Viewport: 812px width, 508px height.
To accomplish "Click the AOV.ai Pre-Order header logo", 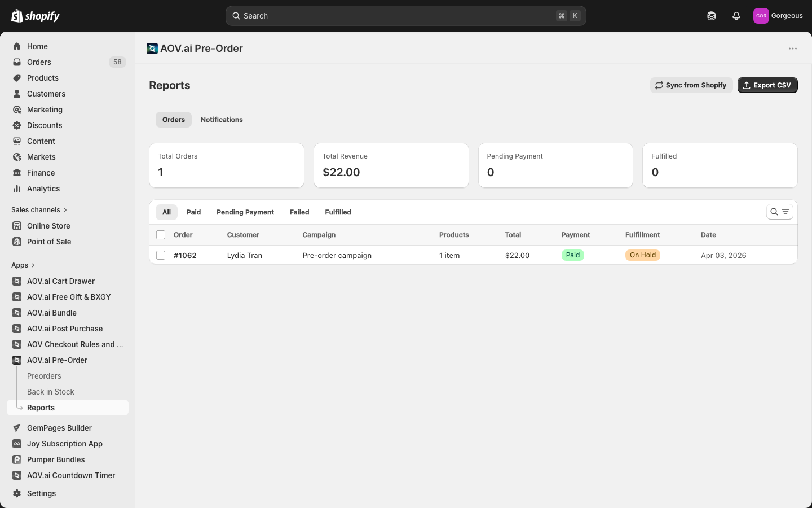I will pyautogui.click(x=152, y=49).
